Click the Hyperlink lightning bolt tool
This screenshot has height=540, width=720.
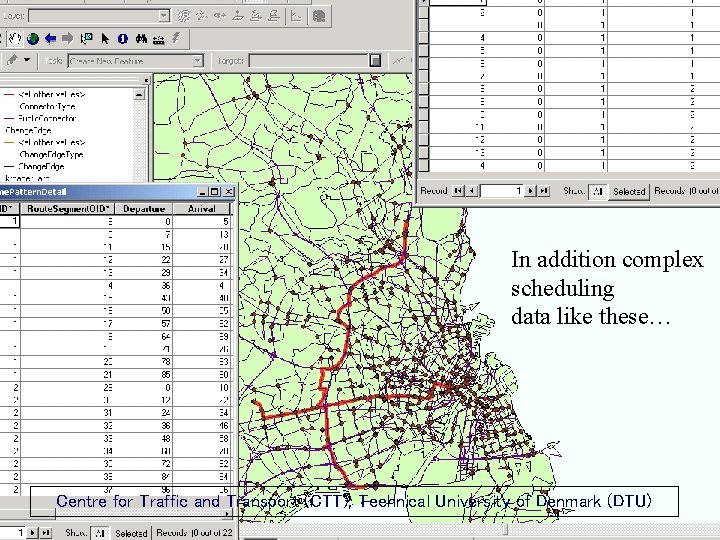tap(176, 38)
